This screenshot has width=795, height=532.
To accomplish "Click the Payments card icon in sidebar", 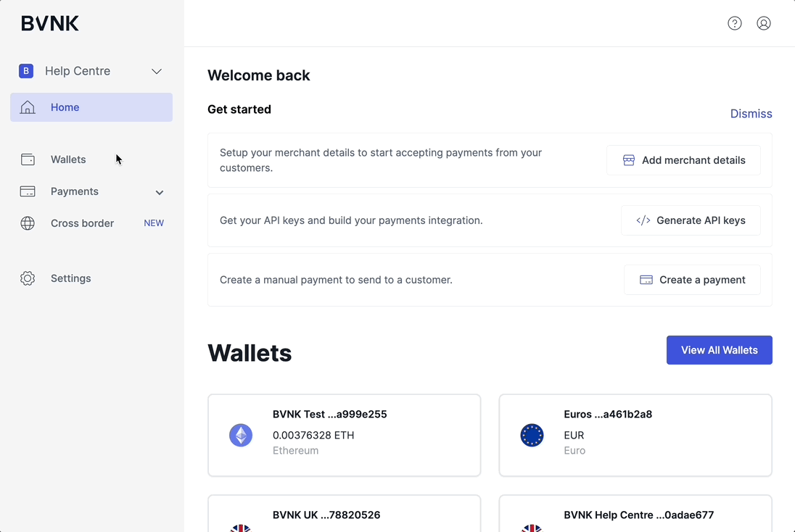I will point(28,191).
